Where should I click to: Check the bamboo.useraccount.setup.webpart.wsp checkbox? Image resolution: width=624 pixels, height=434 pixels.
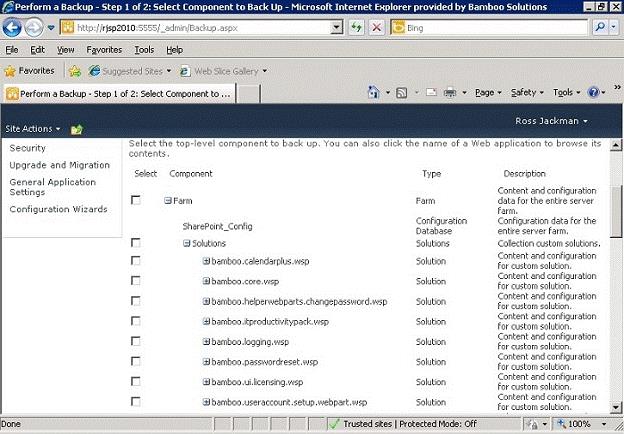click(136, 402)
